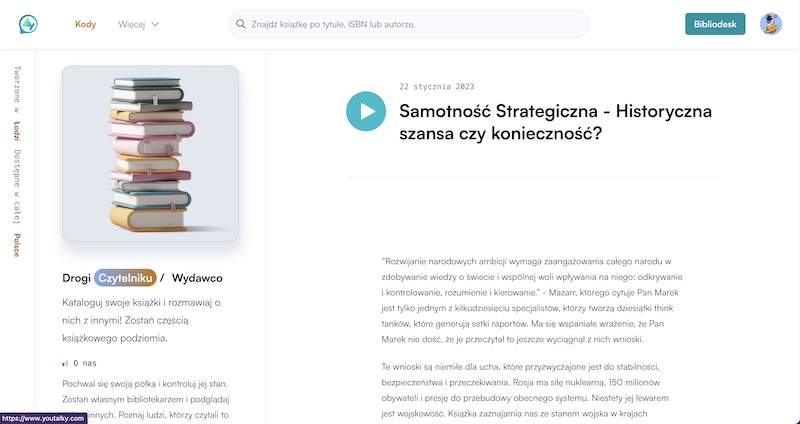
Task: Open Bibliodesk via the teal button
Action: point(715,24)
